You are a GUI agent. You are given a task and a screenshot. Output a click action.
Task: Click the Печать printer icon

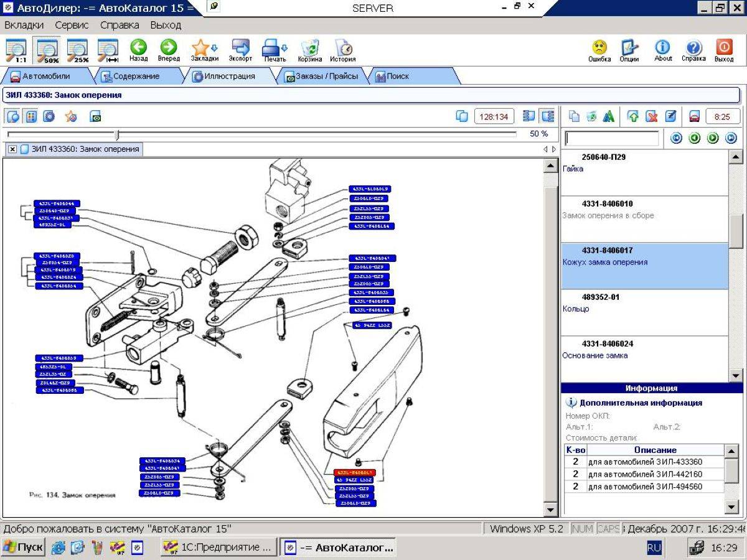click(275, 50)
